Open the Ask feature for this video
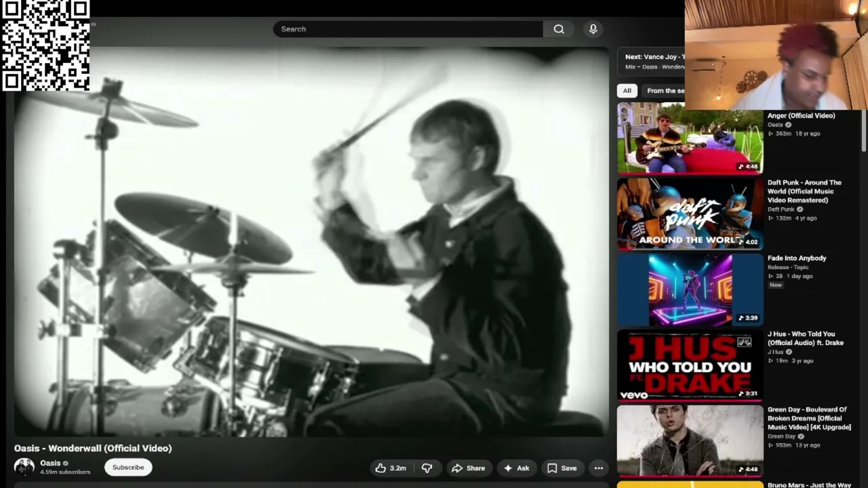868x488 pixels. [x=517, y=468]
